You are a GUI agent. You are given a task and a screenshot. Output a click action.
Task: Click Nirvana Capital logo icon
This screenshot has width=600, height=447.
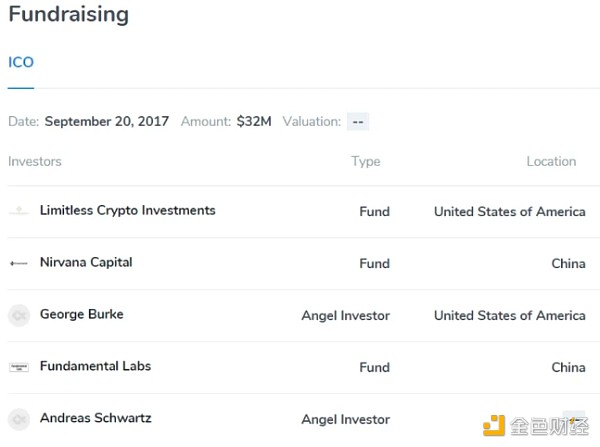click(x=19, y=263)
